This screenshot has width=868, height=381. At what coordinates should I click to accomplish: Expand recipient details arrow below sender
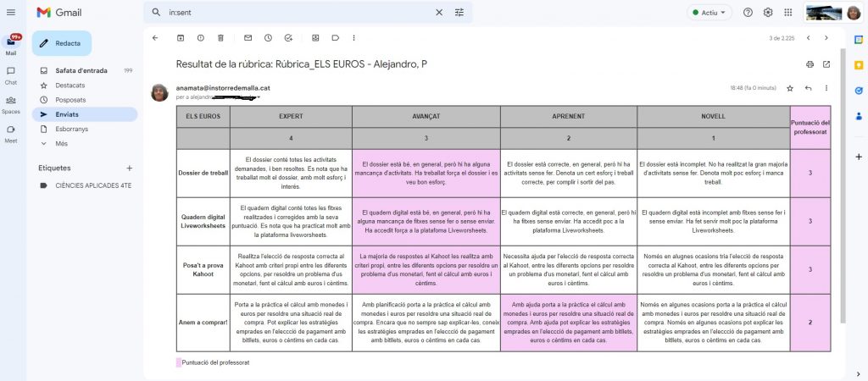pyautogui.click(x=259, y=97)
